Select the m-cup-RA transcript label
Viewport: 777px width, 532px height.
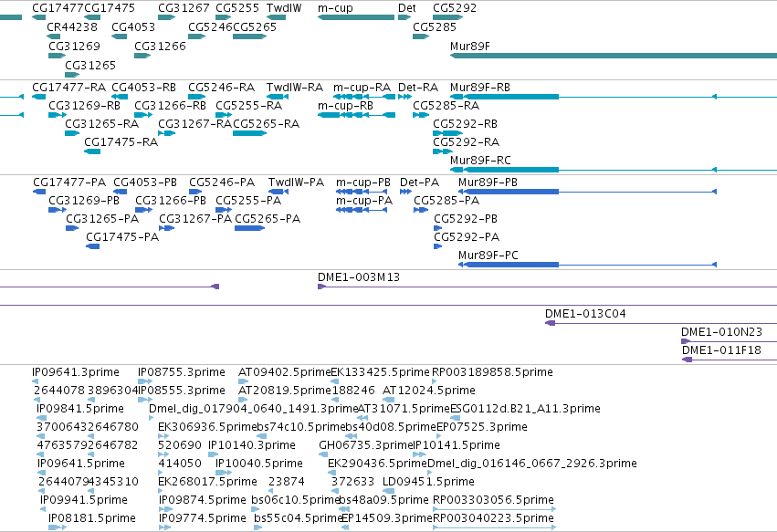click(362, 88)
